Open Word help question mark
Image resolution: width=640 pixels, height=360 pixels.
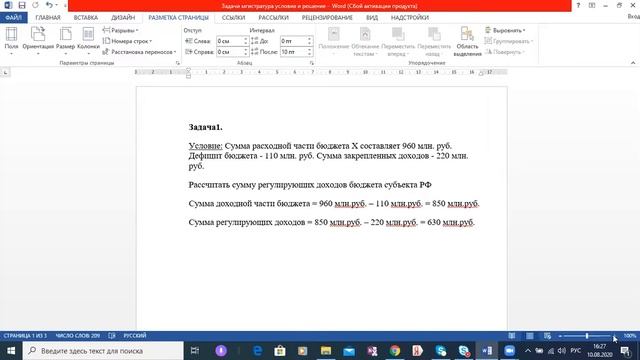pyautogui.click(x=578, y=5)
